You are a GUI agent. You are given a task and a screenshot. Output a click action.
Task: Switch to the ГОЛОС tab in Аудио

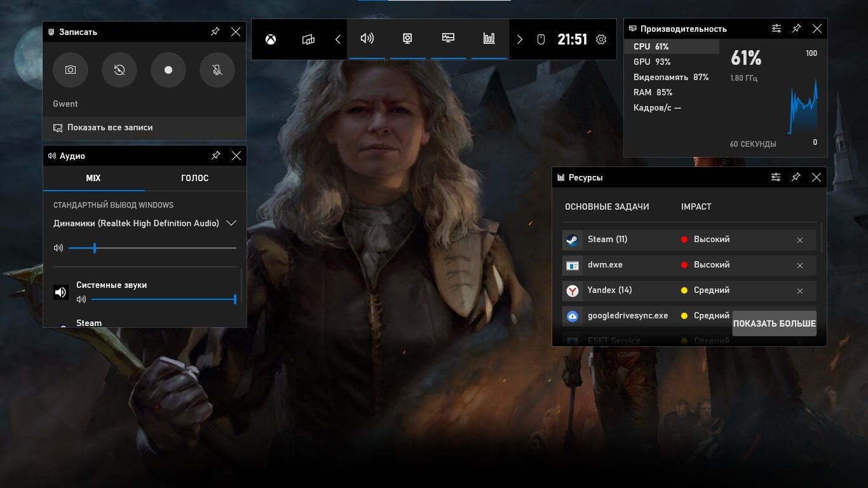194,178
